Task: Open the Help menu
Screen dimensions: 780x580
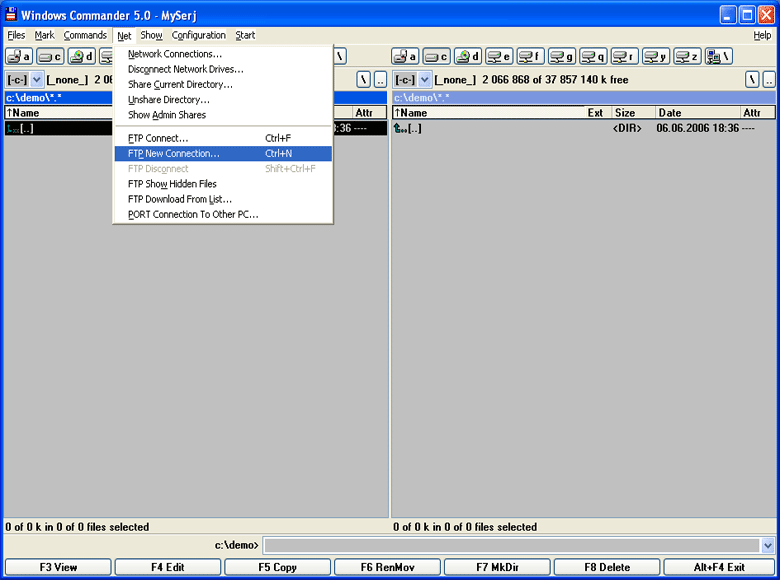Action: (x=762, y=35)
